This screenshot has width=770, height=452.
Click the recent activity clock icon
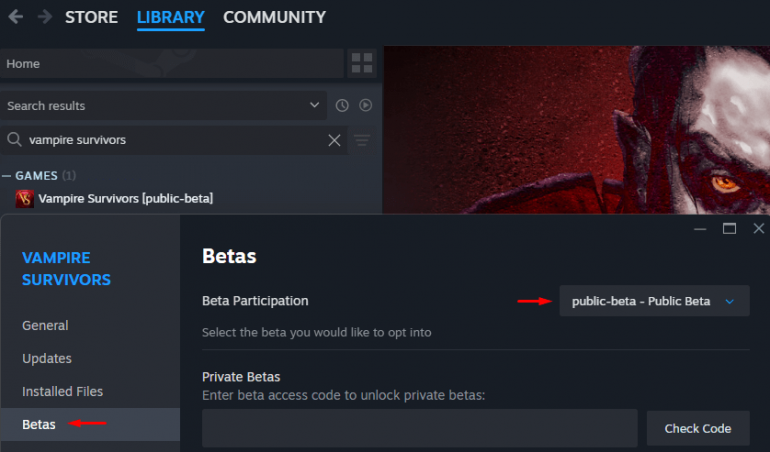(342, 105)
